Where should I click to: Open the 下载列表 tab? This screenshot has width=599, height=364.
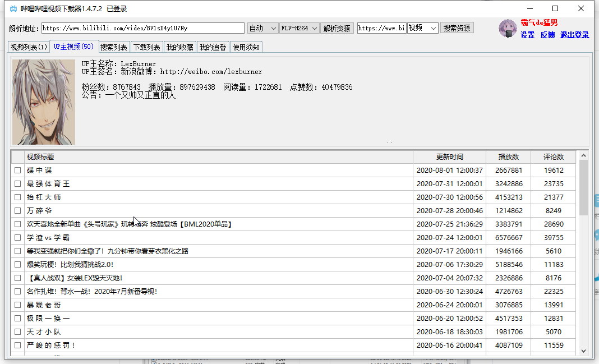coord(147,47)
